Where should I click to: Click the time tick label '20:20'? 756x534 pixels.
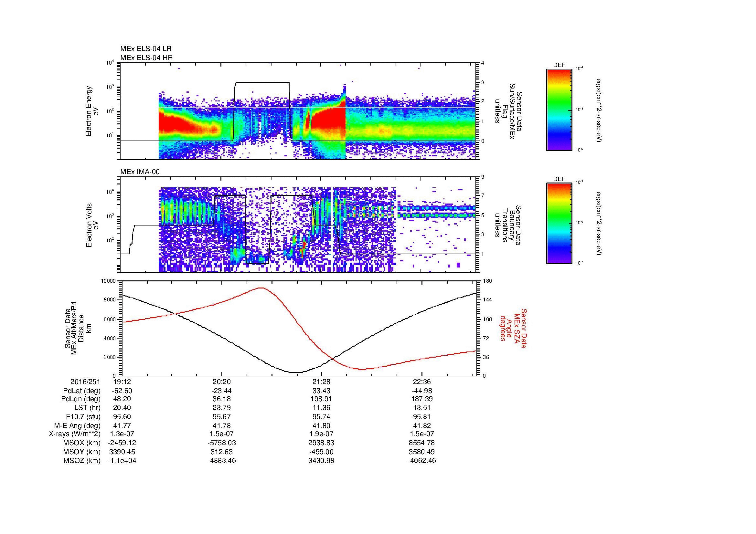pos(222,382)
